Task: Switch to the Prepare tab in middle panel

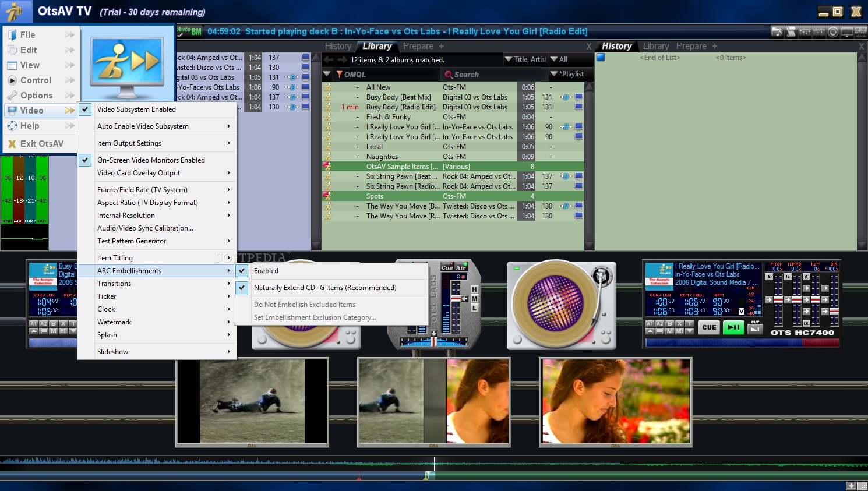Action: coord(418,46)
